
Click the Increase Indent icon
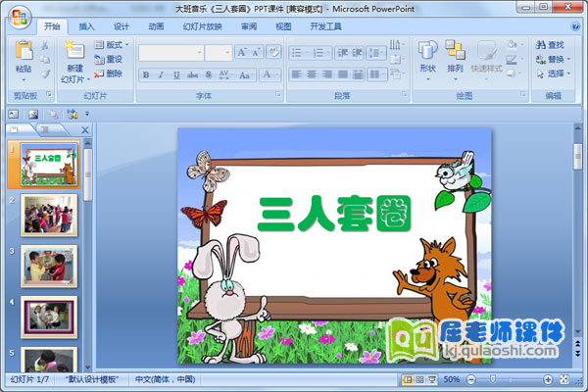click(357, 53)
